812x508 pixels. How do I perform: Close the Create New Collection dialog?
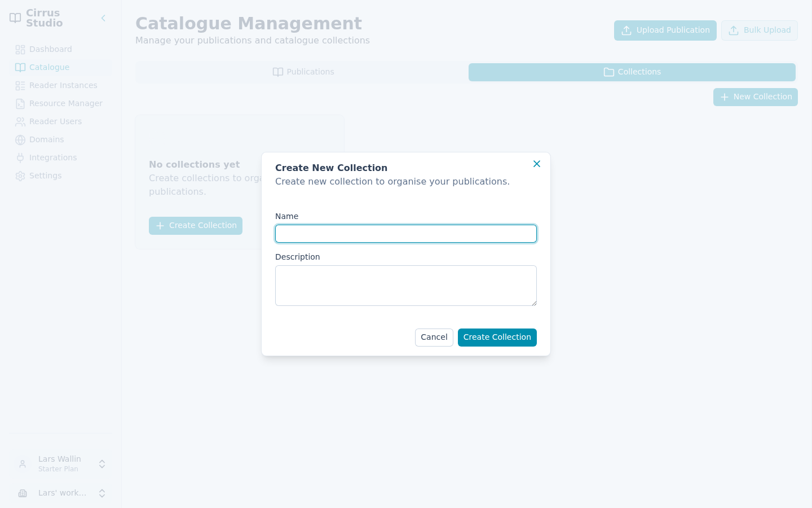point(537,164)
